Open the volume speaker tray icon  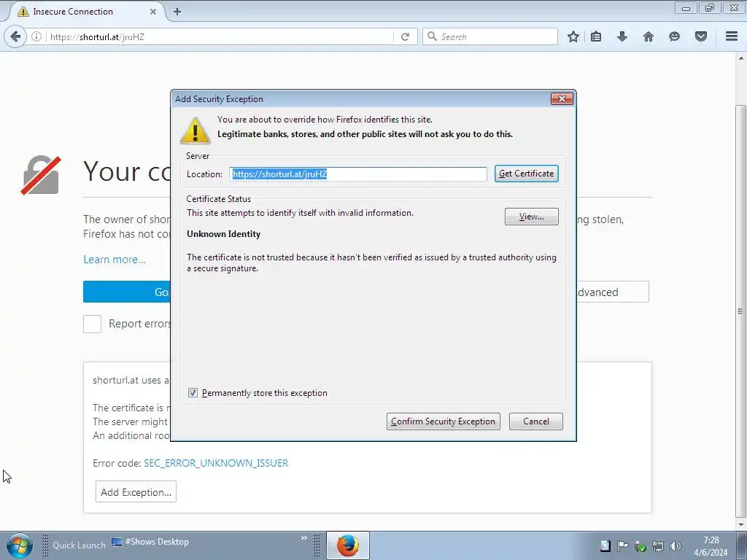point(675,545)
